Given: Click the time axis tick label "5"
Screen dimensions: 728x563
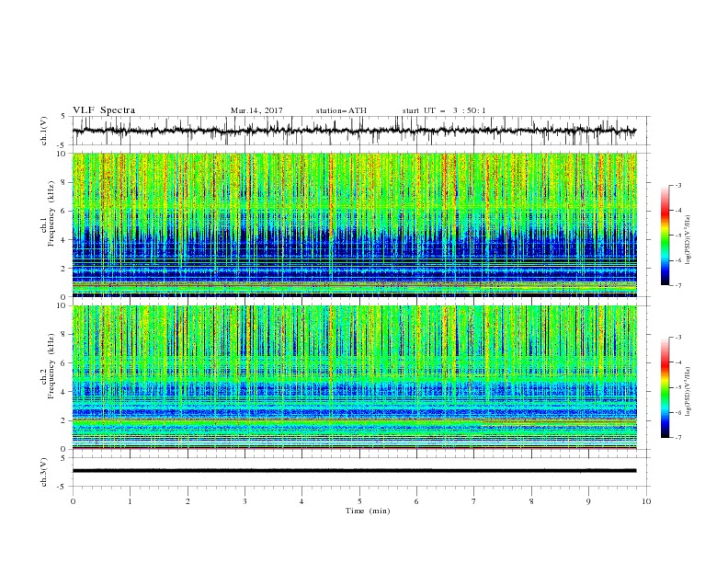Looking at the screenshot, I should 359,501.
